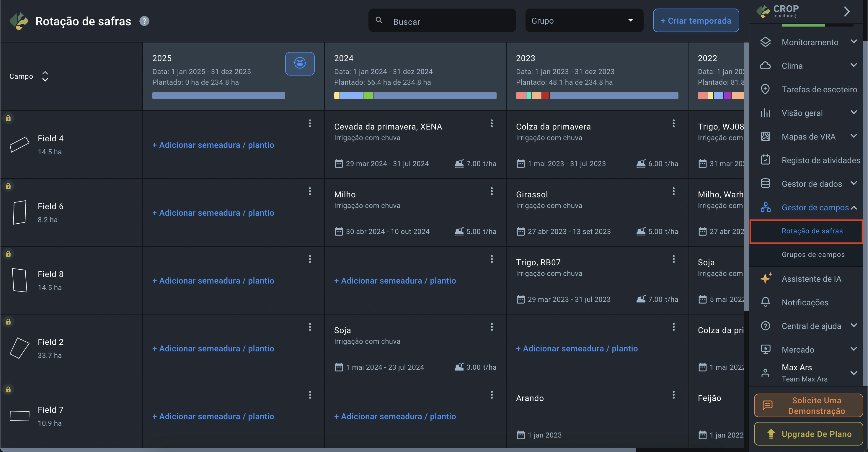Select Grupos de campos submenu item

pos(813,255)
